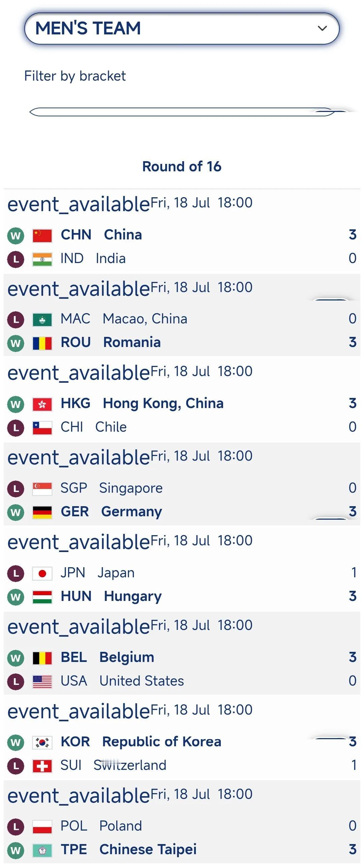Screen dimensions: 364x868
Task: Select the Macao, China match row
Action: coord(182,319)
